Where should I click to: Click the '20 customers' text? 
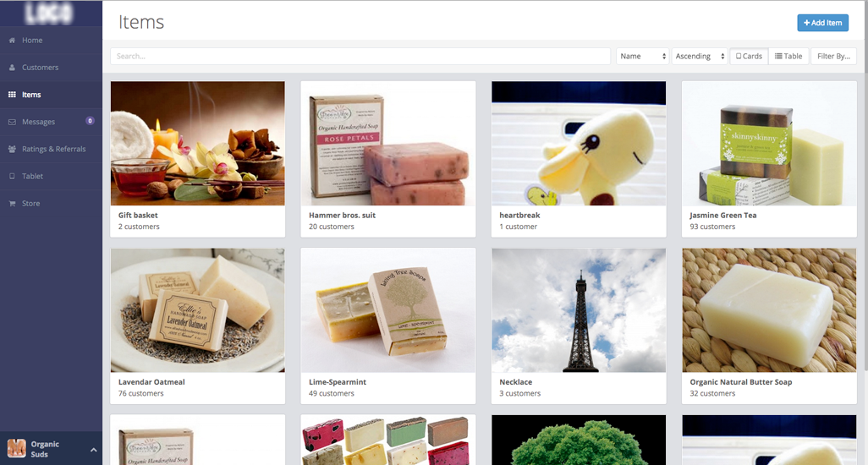tap(331, 227)
